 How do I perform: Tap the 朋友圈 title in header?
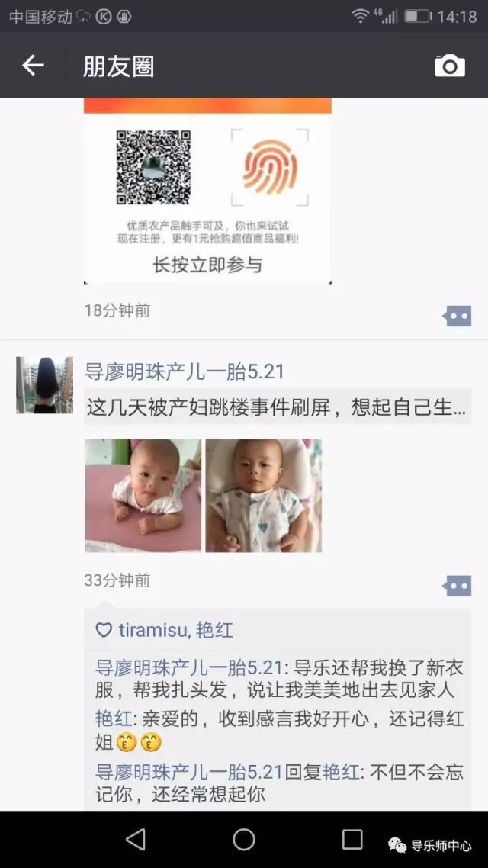tap(118, 66)
